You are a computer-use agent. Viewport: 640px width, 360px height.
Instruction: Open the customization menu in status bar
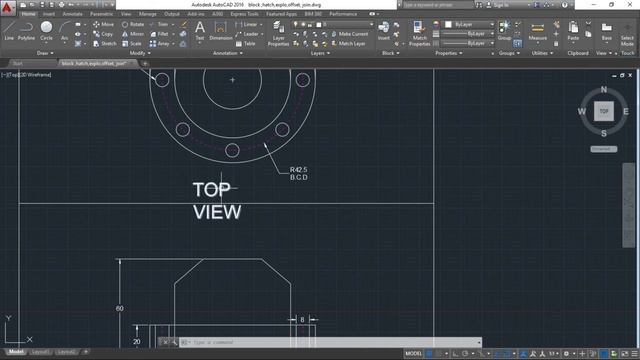pyautogui.click(x=634, y=353)
